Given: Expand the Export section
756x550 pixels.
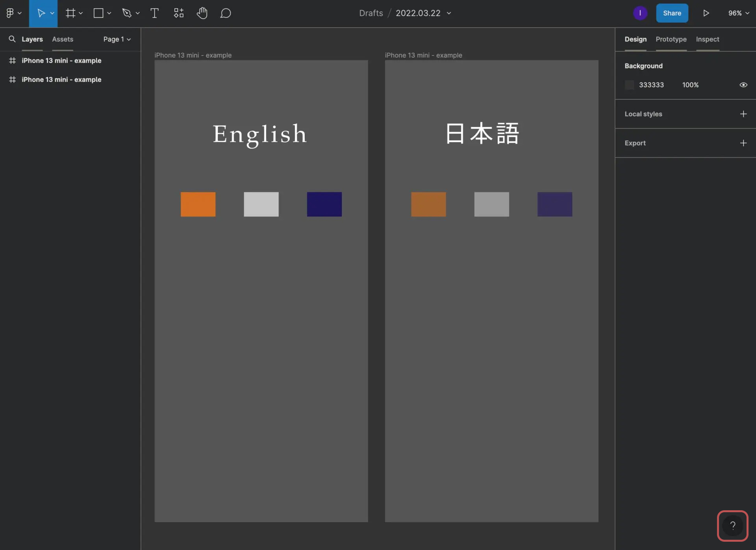Looking at the screenshot, I should pyautogui.click(x=743, y=143).
